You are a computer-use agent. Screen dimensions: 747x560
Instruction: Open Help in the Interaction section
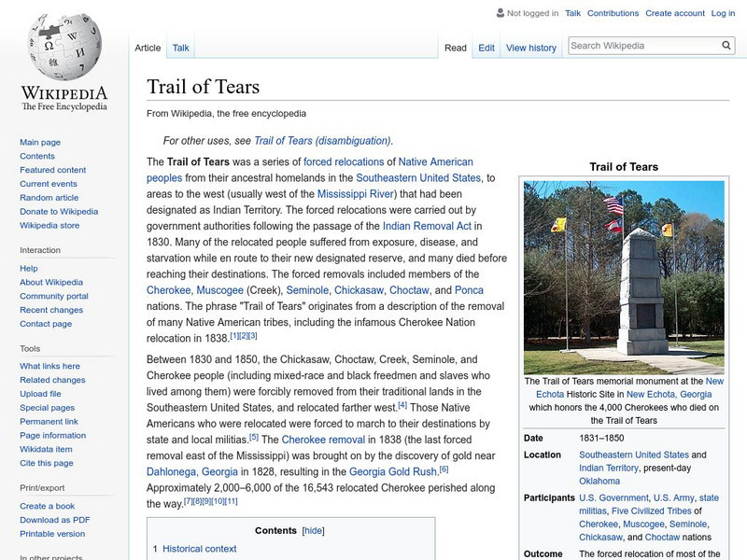point(29,268)
